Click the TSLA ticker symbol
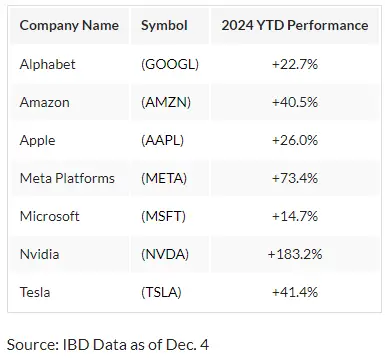385x360 pixels. coord(161,292)
